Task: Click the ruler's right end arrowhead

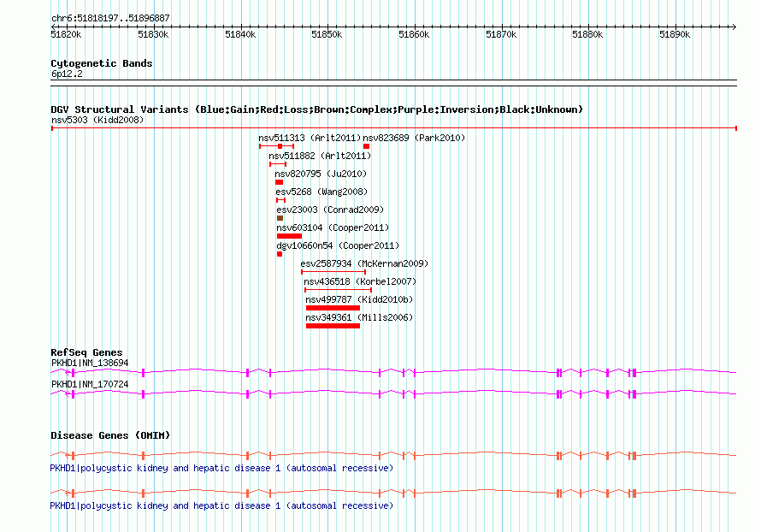Action: [734, 27]
